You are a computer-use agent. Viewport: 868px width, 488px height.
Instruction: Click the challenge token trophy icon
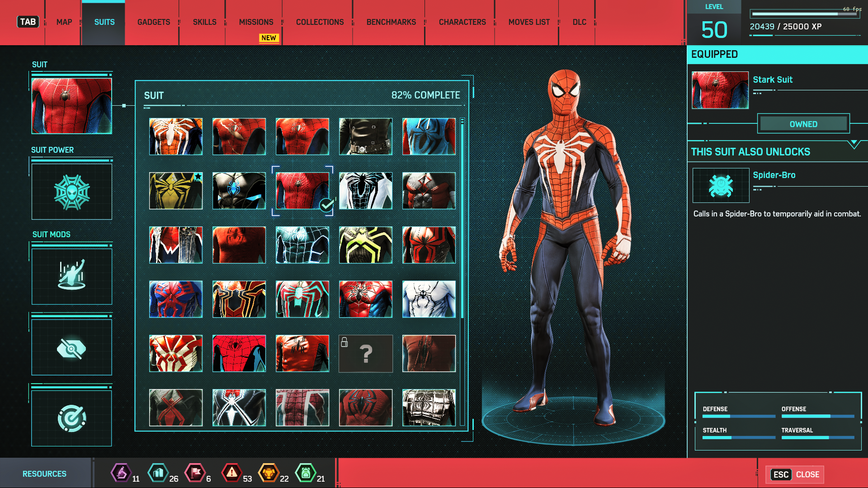click(x=269, y=473)
